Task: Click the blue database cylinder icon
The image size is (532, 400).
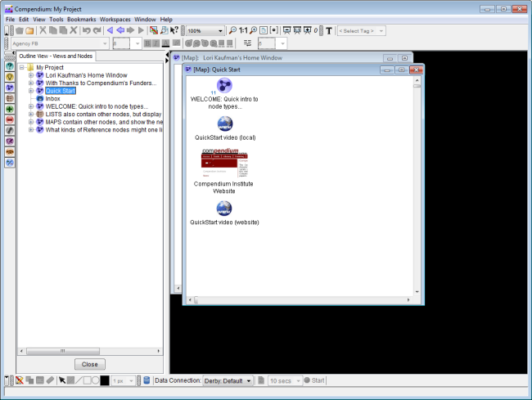Action: [147, 380]
